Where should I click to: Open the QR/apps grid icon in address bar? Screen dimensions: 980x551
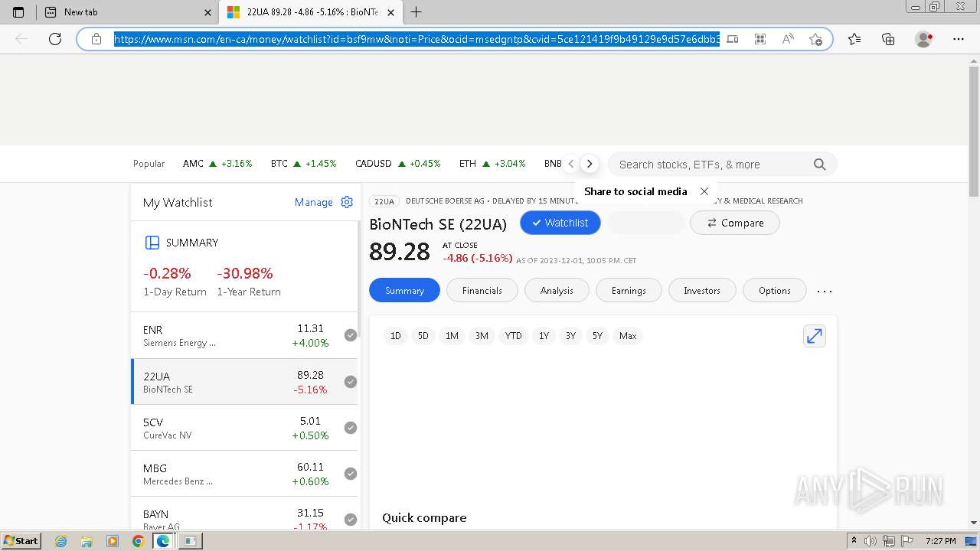(x=760, y=39)
